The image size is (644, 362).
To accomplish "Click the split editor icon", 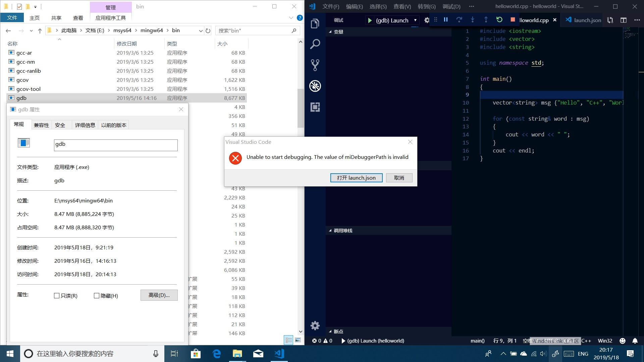I will tap(623, 20).
